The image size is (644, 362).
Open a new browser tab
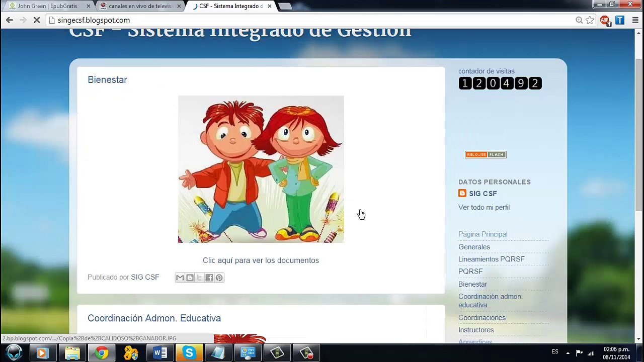tap(285, 6)
